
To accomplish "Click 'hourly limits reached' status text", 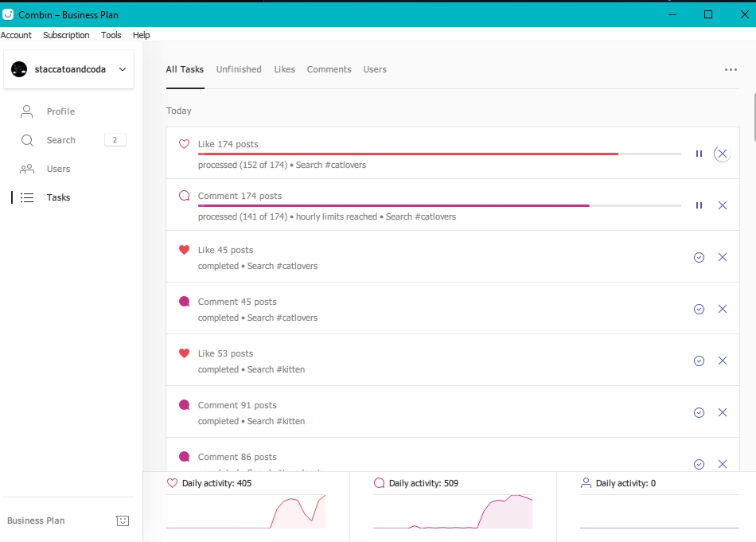I will click(x=337, y=216).
